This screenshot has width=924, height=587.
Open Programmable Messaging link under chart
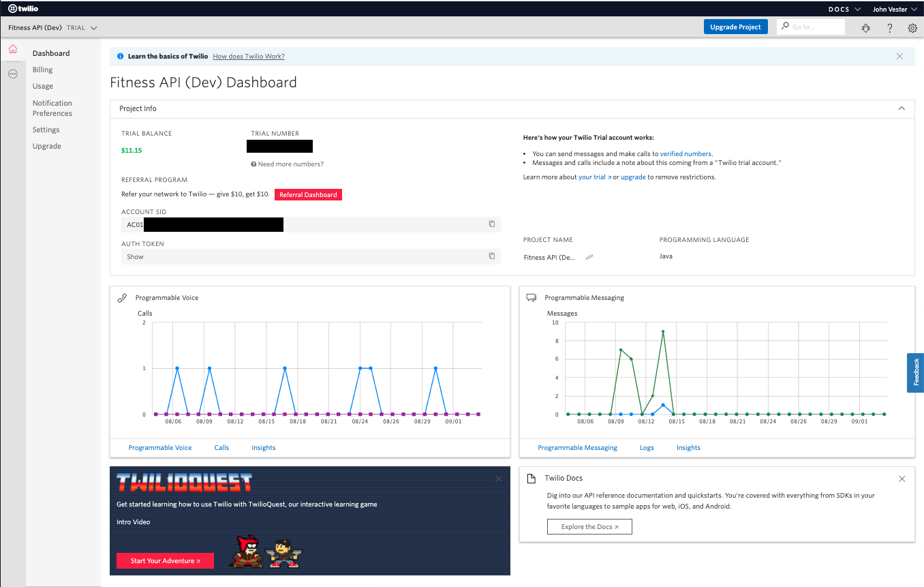pos(577,448)
